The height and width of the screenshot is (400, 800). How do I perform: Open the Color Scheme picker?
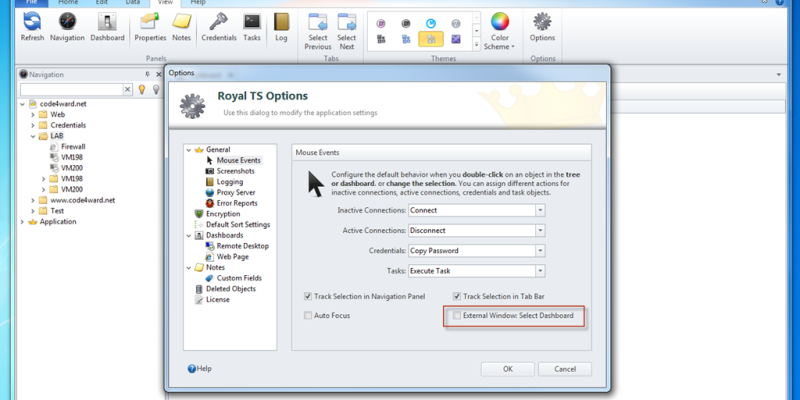(x=499, y=22)
